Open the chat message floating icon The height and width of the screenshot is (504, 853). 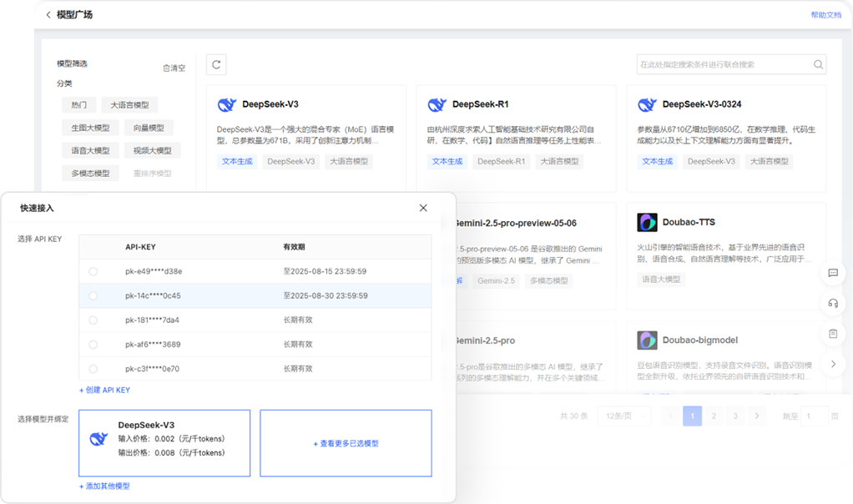[832, 273]
